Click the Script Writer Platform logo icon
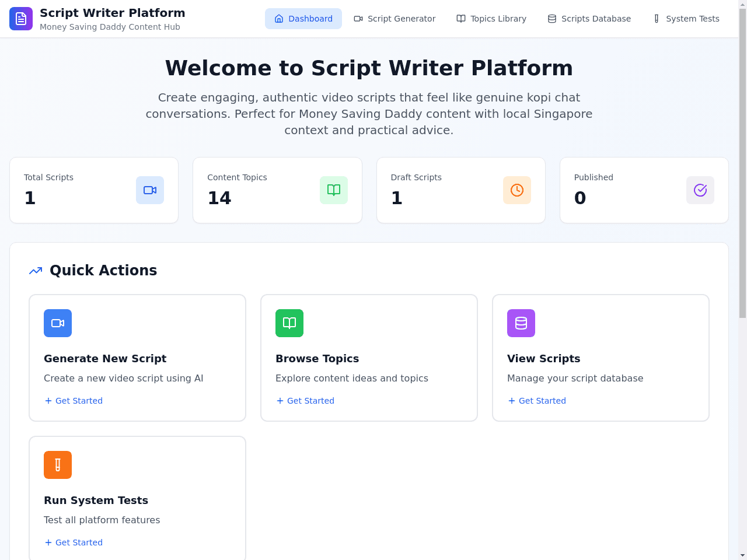 click(21, 19)
